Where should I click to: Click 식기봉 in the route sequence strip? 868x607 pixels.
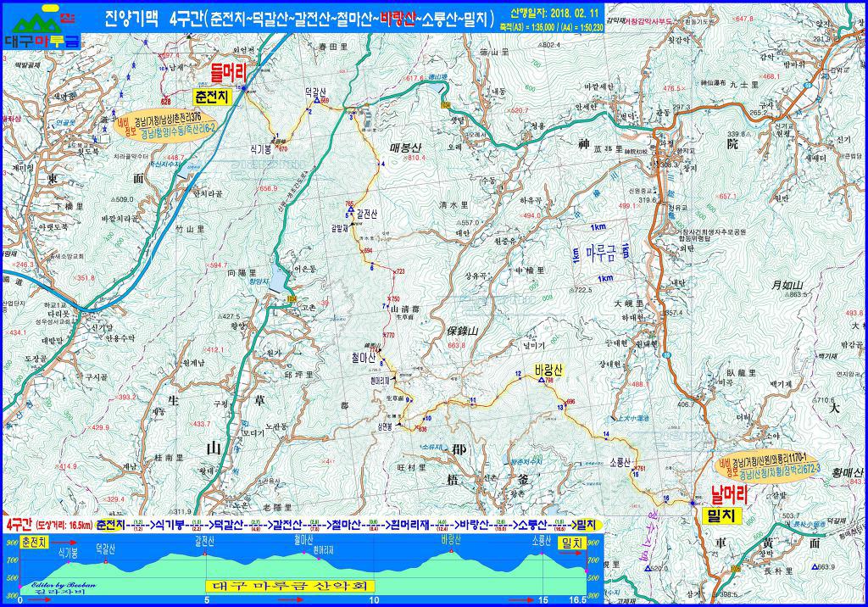tap(170, 525)
